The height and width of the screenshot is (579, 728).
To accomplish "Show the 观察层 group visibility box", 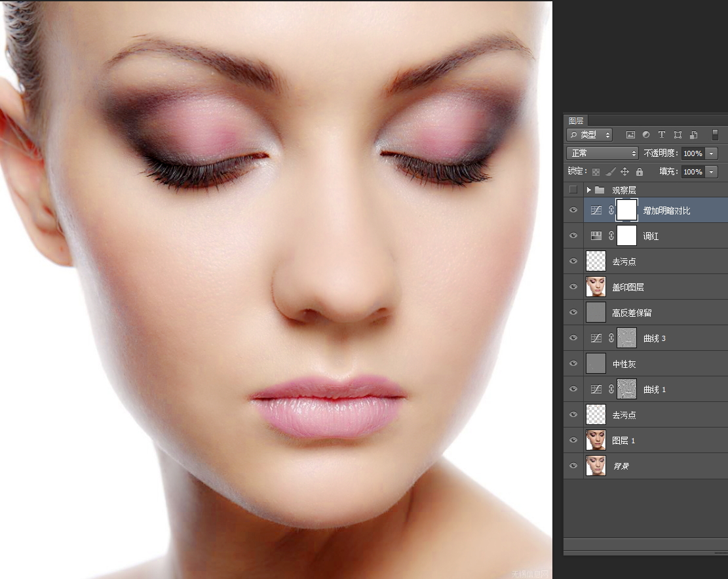I will 573,190.
